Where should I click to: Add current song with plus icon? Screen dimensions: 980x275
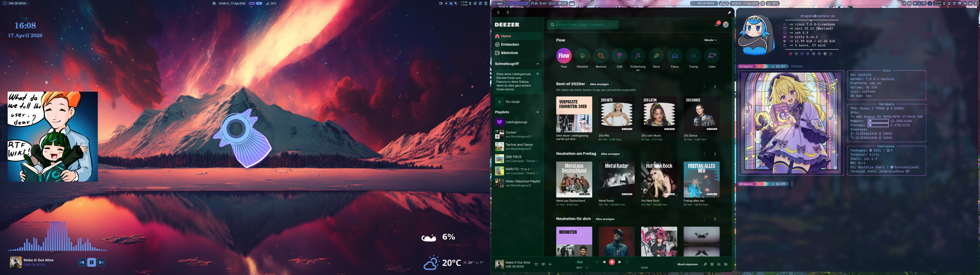[550, 264]
